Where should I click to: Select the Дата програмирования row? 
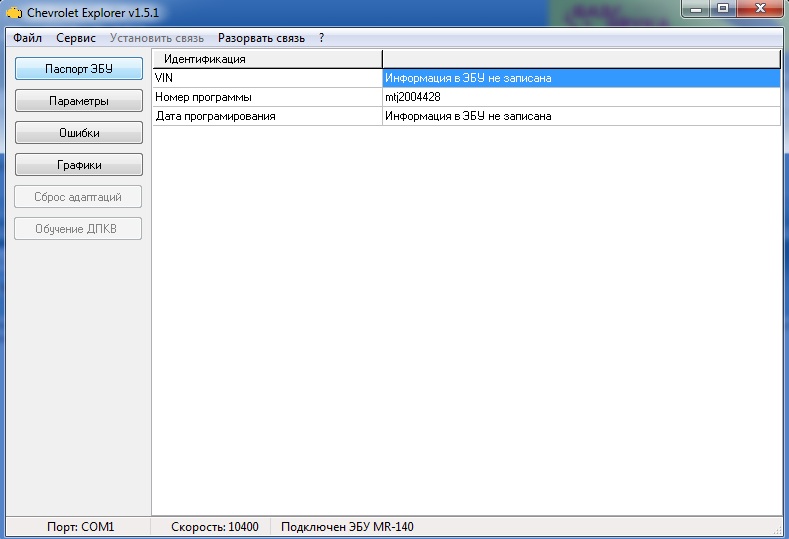tap(266, 116)
